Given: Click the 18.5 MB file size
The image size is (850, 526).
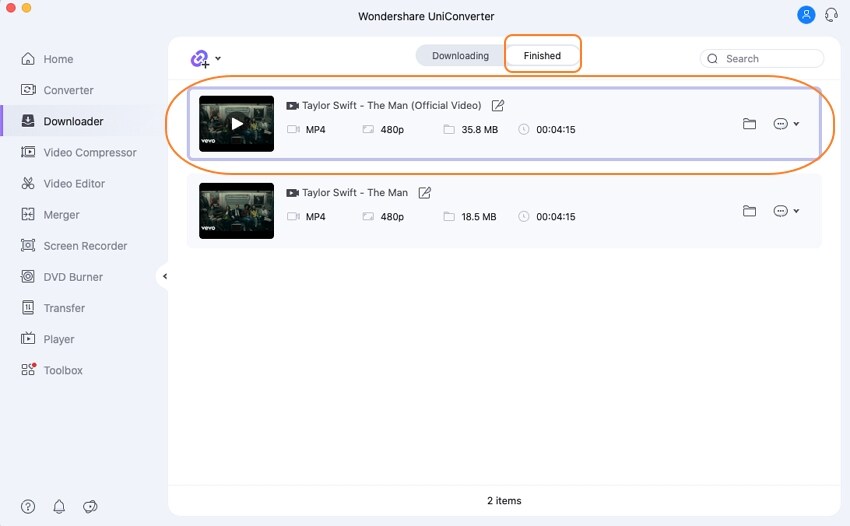Looking at the screenshot, I should [x=479, y=216].
